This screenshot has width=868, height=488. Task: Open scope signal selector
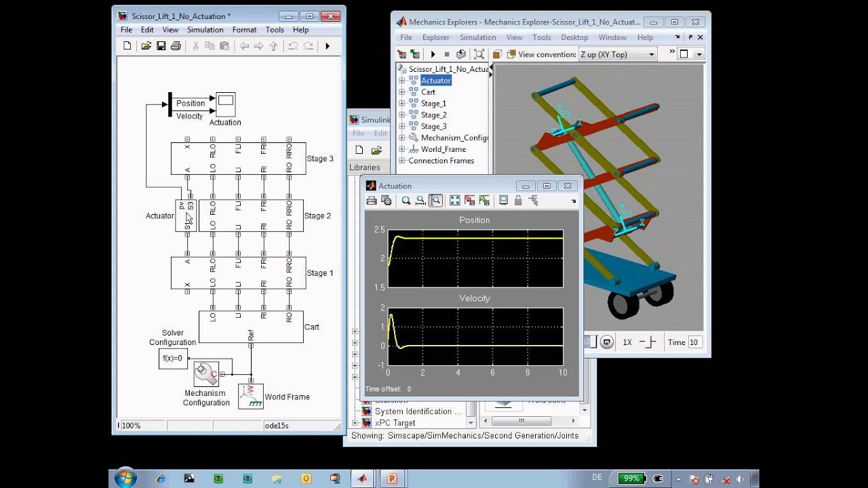click(533, 201)
